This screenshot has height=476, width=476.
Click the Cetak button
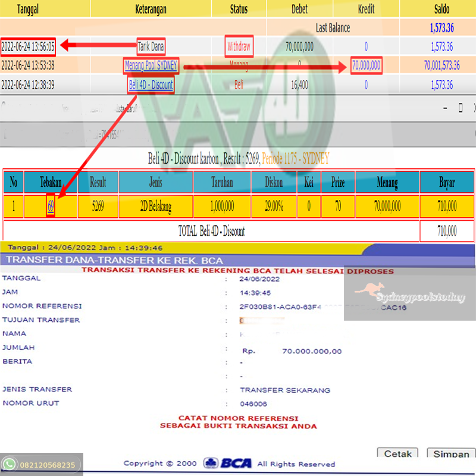(x=397, y=453)
